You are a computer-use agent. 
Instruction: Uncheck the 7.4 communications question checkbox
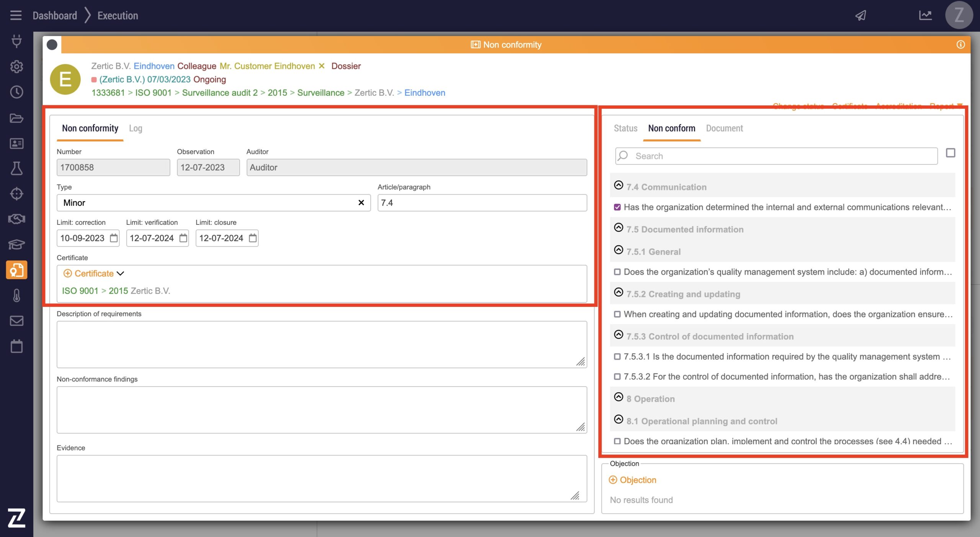[x=617, y=207]
